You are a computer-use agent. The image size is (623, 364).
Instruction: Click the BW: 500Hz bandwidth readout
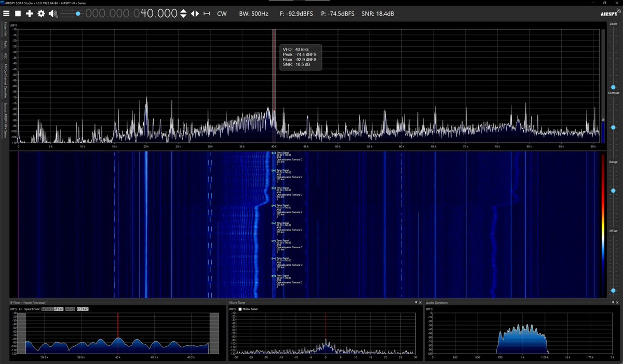coord(253,14)
